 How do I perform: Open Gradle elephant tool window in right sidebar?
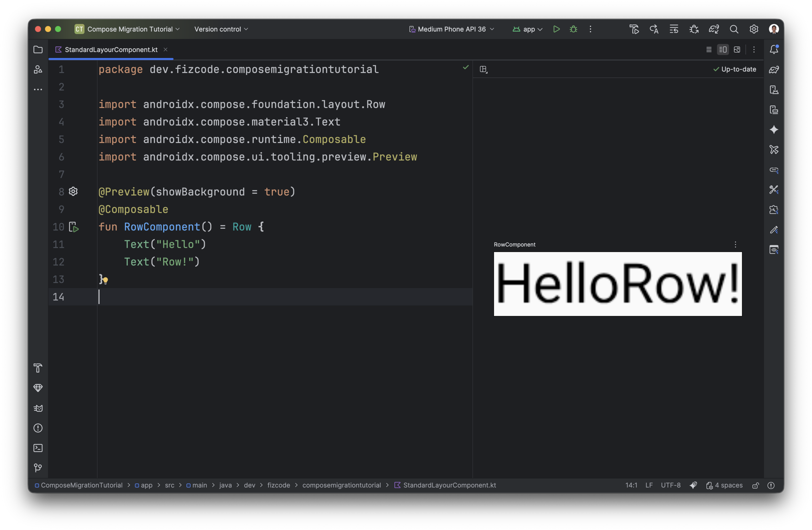[x=774, y=69]
